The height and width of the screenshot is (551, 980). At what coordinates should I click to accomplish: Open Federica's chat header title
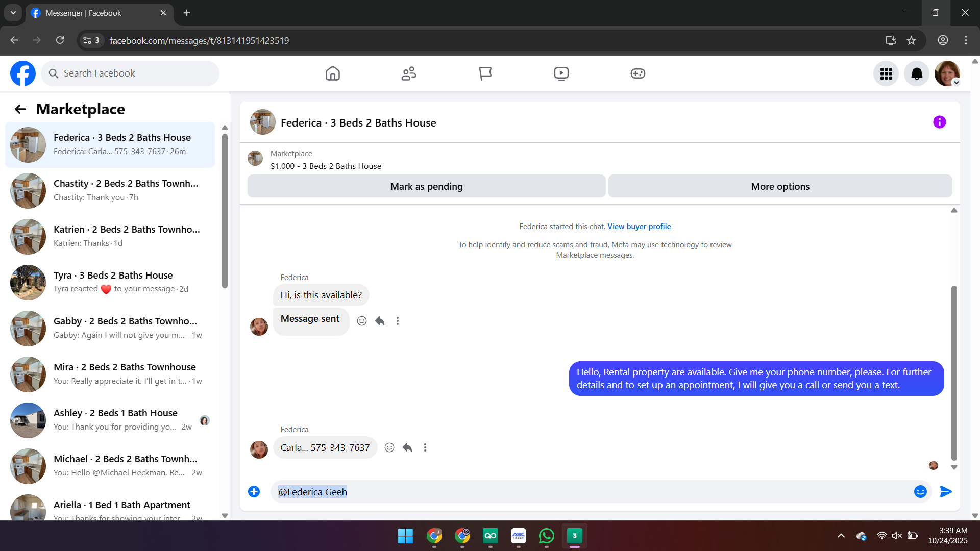(358, 123)
